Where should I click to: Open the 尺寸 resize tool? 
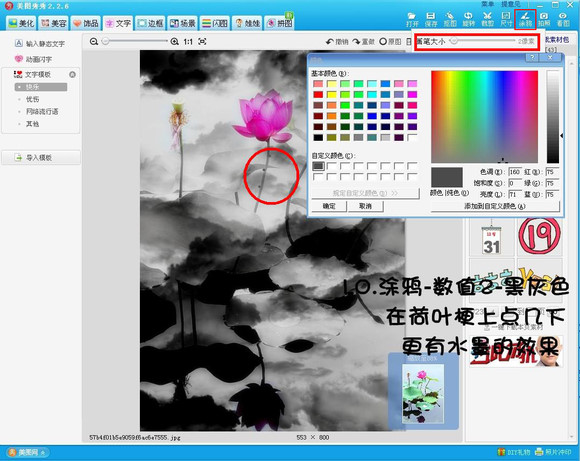point(506,19)
